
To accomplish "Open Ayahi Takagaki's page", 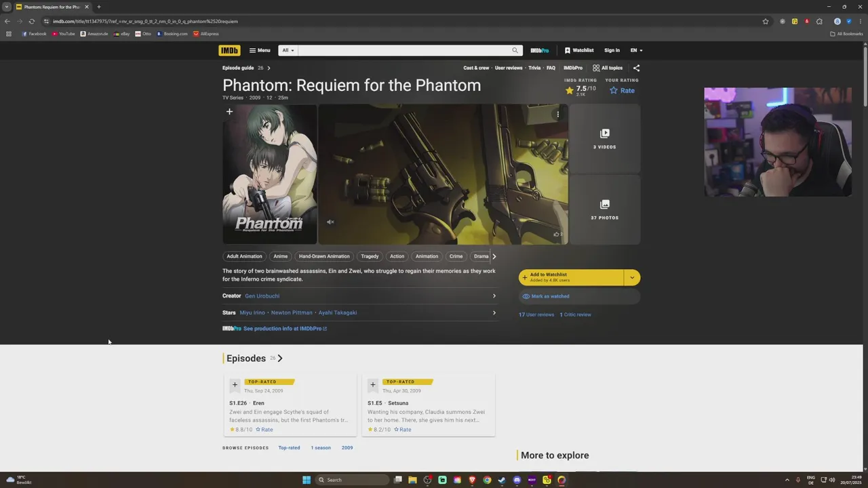I will click(337, 312).
